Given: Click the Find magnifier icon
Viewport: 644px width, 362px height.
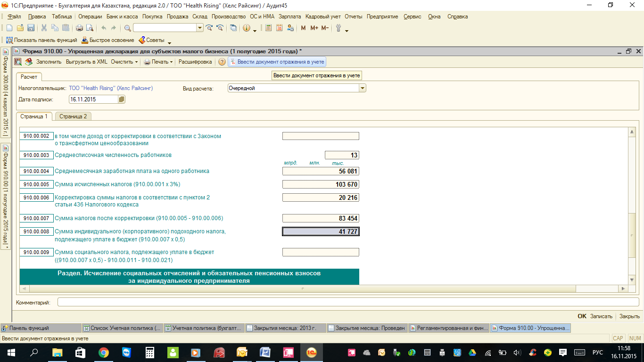Looking at the screenshot, I should [x=127, y=28].
